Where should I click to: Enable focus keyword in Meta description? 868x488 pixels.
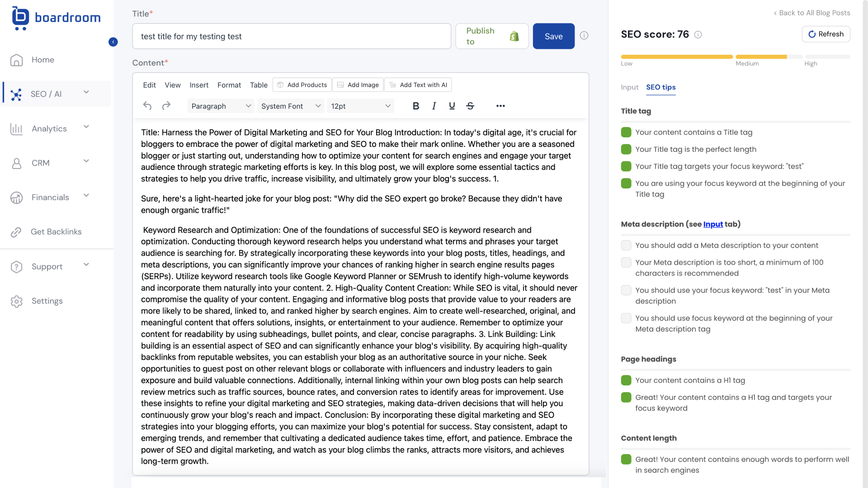click(626, 290)
